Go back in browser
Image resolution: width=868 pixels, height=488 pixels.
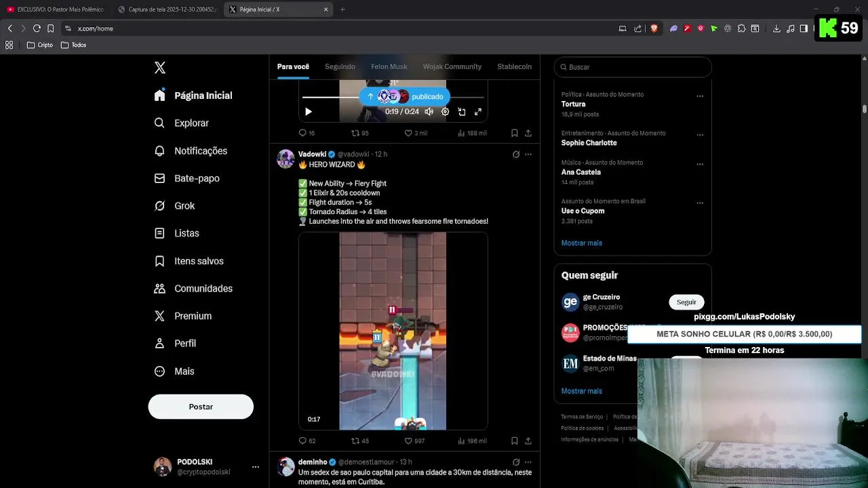pos(9,28)
